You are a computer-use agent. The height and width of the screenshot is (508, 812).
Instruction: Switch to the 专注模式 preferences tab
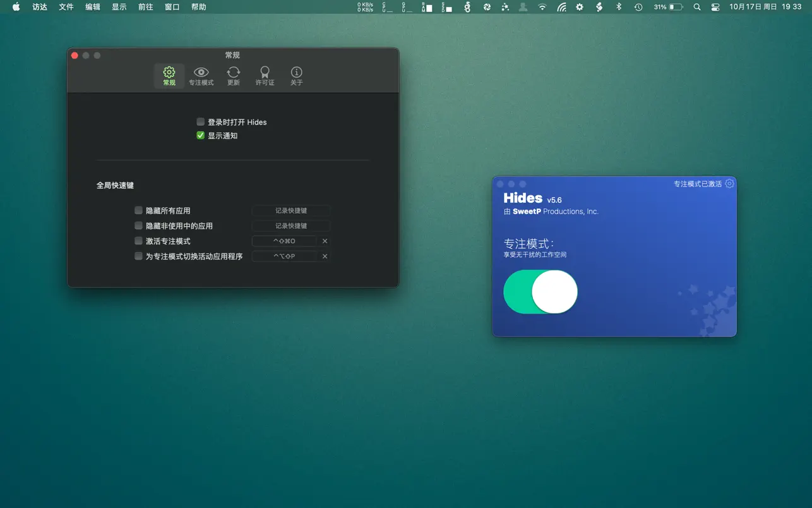point(201,76)
